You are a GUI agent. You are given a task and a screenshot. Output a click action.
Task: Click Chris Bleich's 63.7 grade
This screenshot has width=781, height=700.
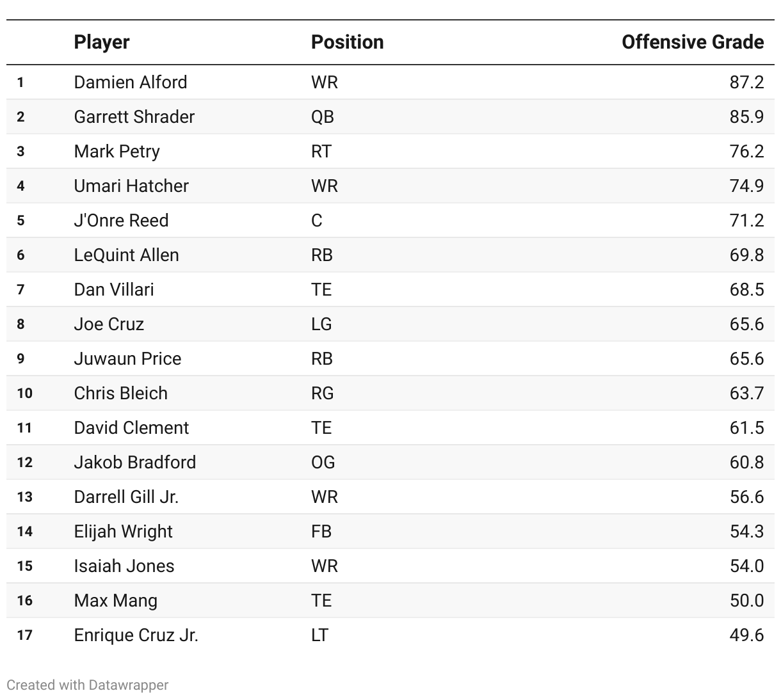[746, 393]
